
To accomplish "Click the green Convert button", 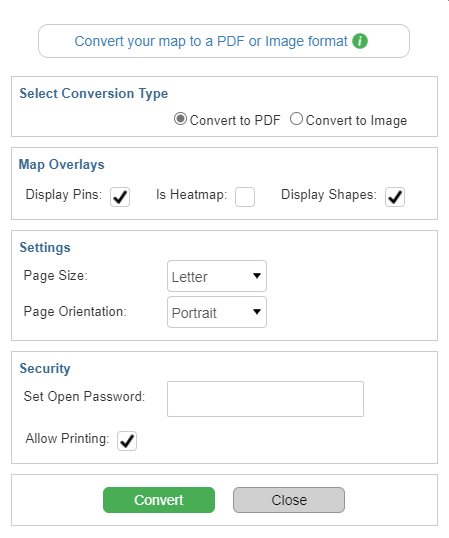I will [159, 500].
